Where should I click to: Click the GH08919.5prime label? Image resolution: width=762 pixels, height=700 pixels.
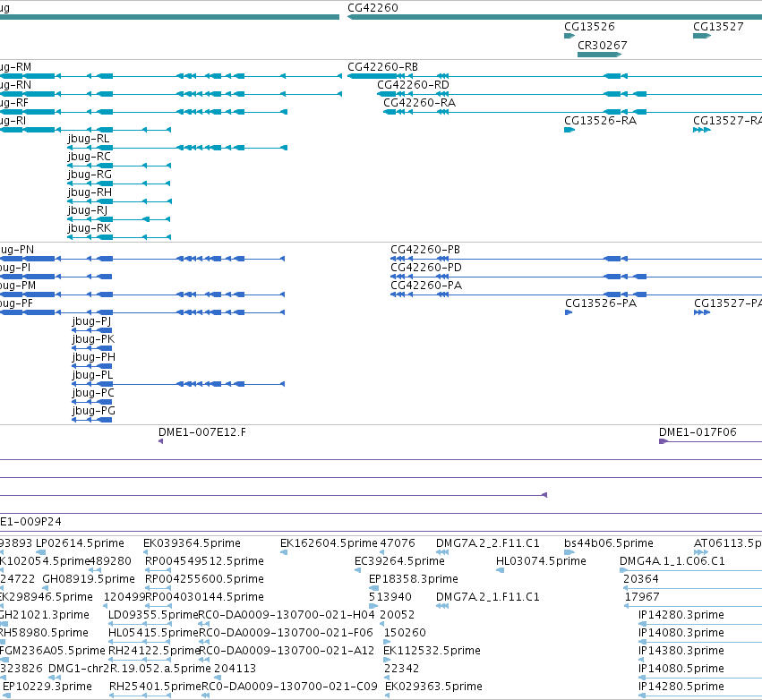(x=89, y=579)
